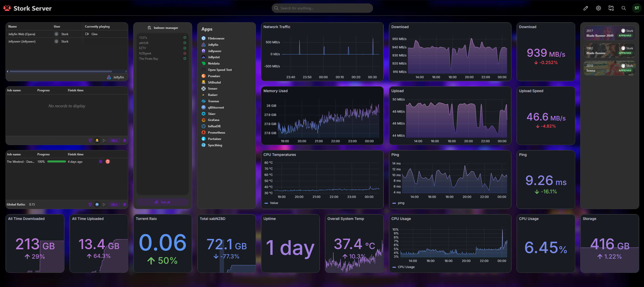Click the resume play icon in Global Ratio footer

coord(104,204)
